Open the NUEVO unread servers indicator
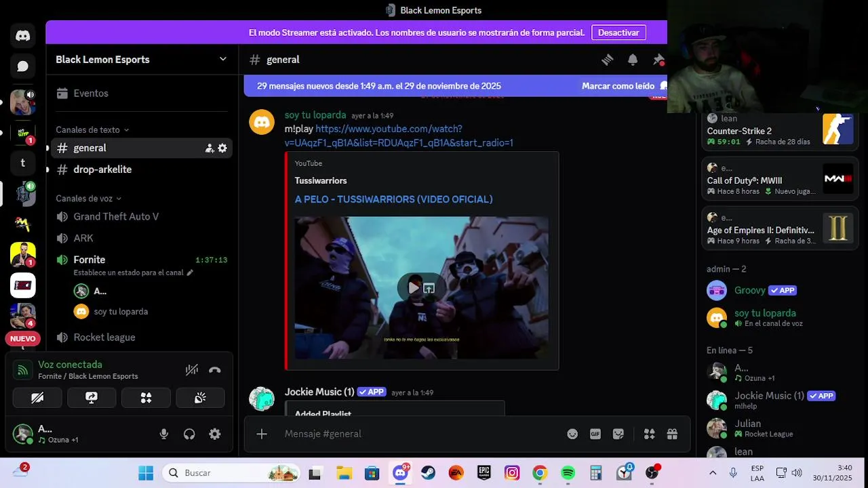Viewport: 868px width, 488px height. (x=22, y=339)
